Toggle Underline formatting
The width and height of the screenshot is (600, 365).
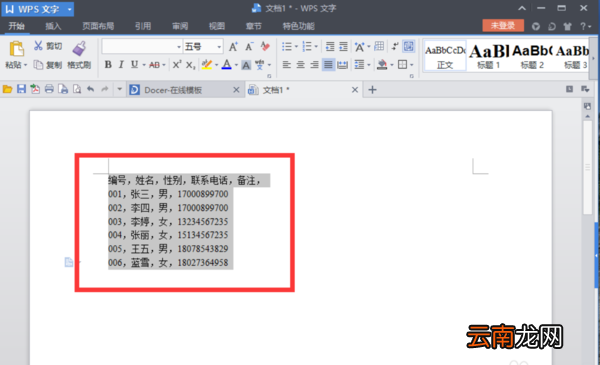point(134,65)
